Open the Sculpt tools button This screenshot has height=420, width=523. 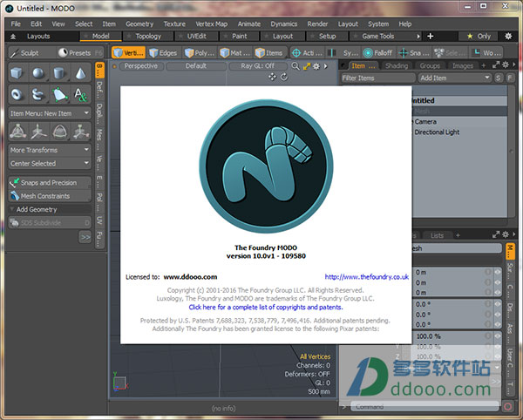[x=31, y=52]
